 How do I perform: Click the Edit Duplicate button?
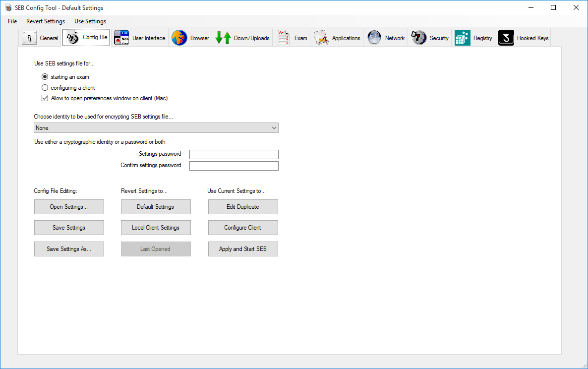[x=243, y=207]
